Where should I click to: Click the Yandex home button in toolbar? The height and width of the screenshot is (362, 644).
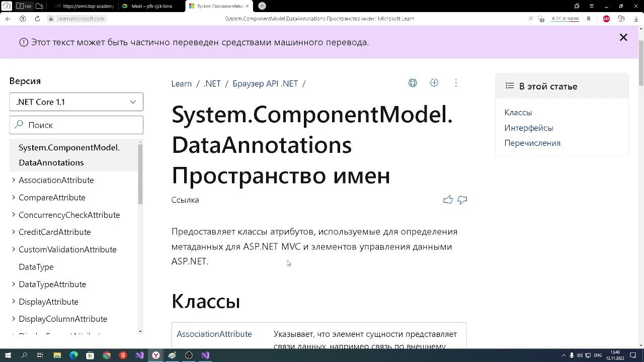pos(23,19)
